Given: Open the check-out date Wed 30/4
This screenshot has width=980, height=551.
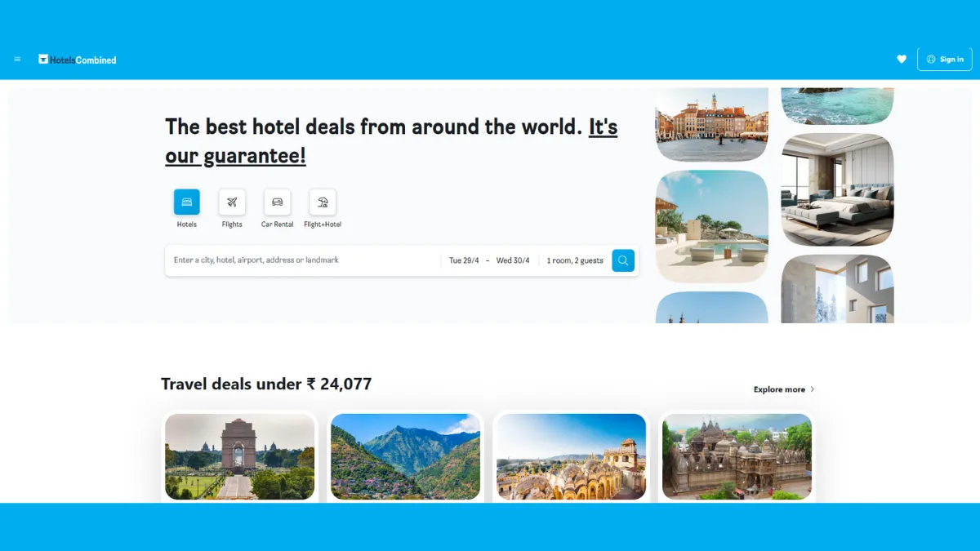Looking at the screenshot, I should tap(513, 260).
